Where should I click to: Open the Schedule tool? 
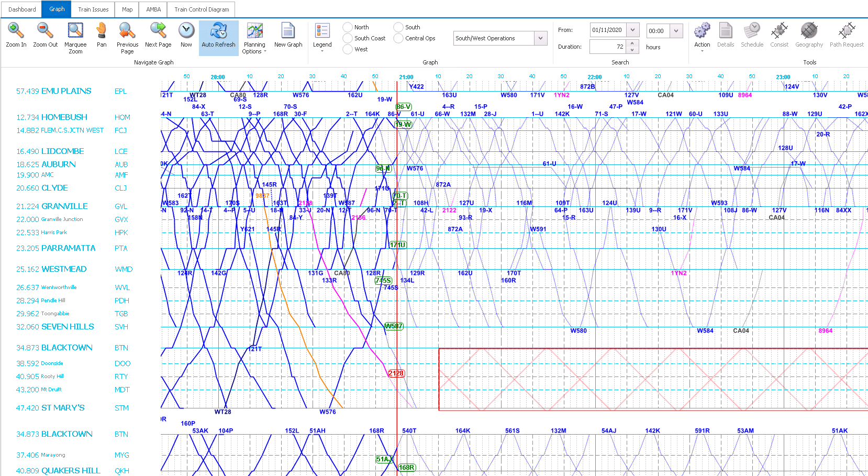point(752,36)
